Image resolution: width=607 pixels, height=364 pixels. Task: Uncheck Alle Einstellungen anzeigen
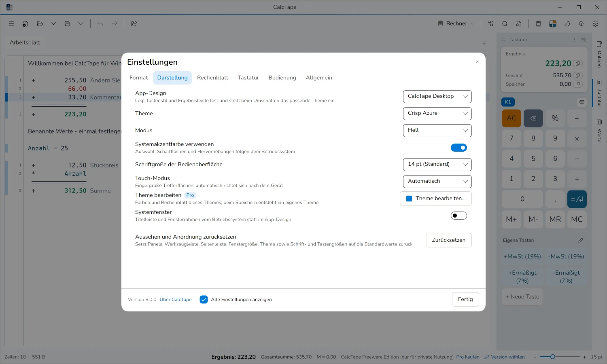[x=204, y=300]
